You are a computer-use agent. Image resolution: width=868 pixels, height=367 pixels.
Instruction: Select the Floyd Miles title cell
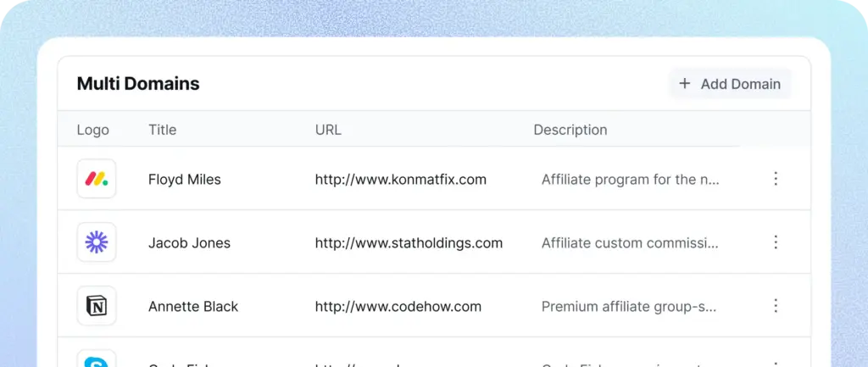[184, 180]
